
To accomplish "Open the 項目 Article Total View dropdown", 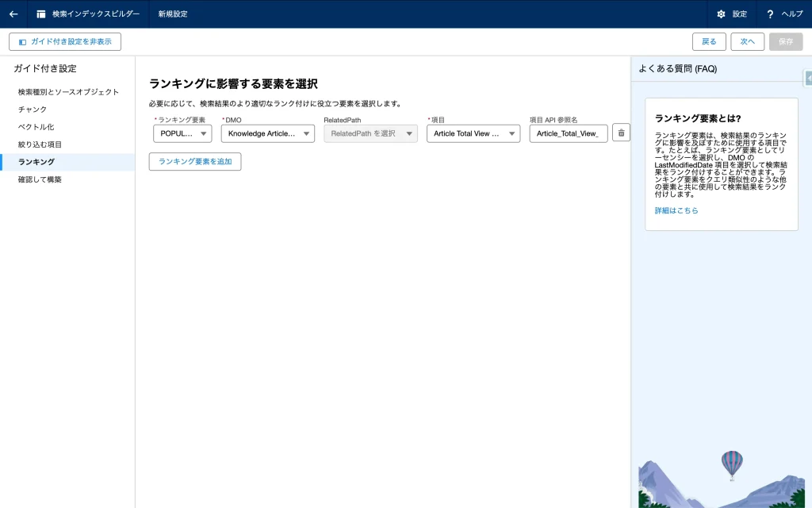I will 473,133.
